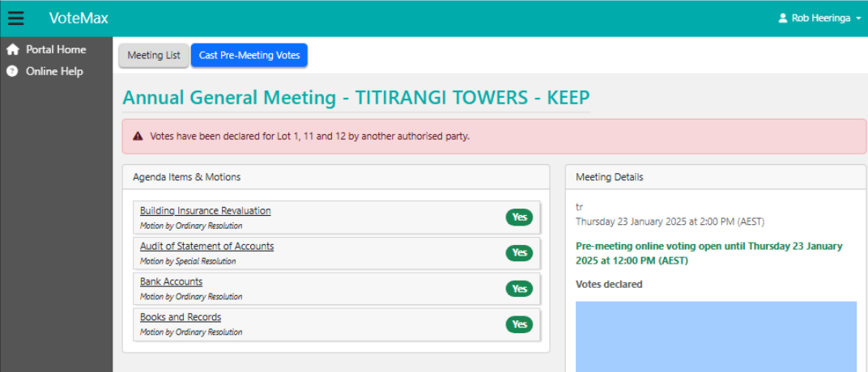
Task: Click the blue votes declared chart area
Action: click(716, 336)
